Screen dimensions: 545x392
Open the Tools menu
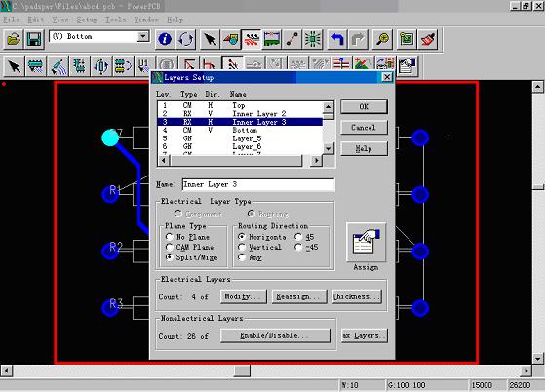(x=116, y=20)
